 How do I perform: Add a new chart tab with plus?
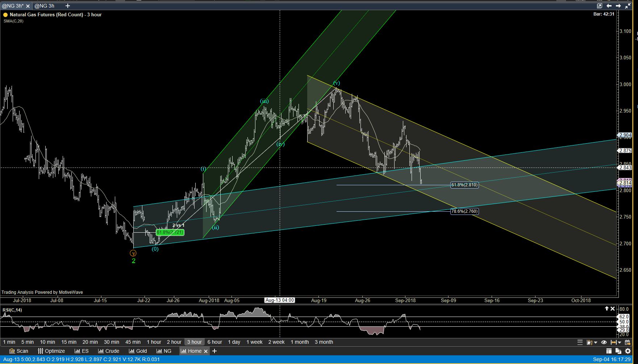(x=68, y=6)
